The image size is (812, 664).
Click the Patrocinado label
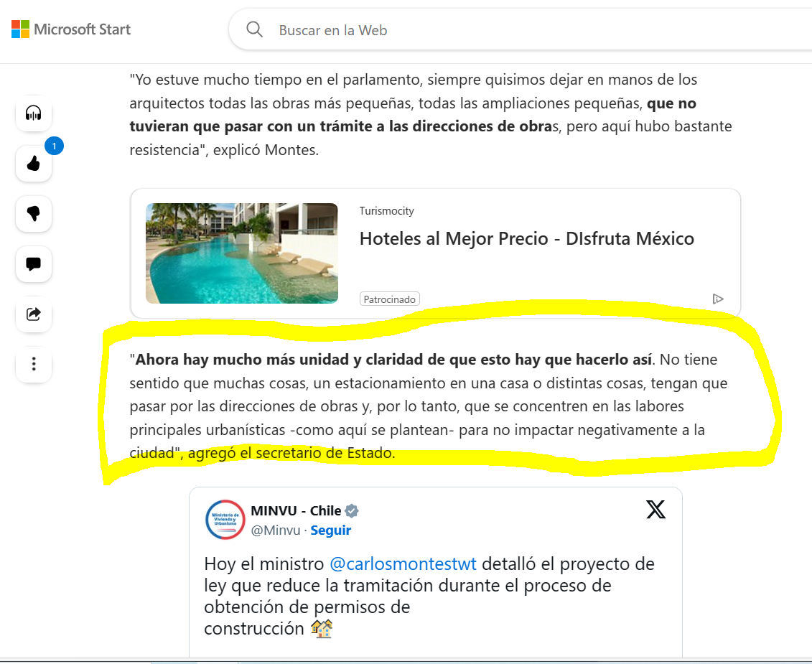click(389, 299)
